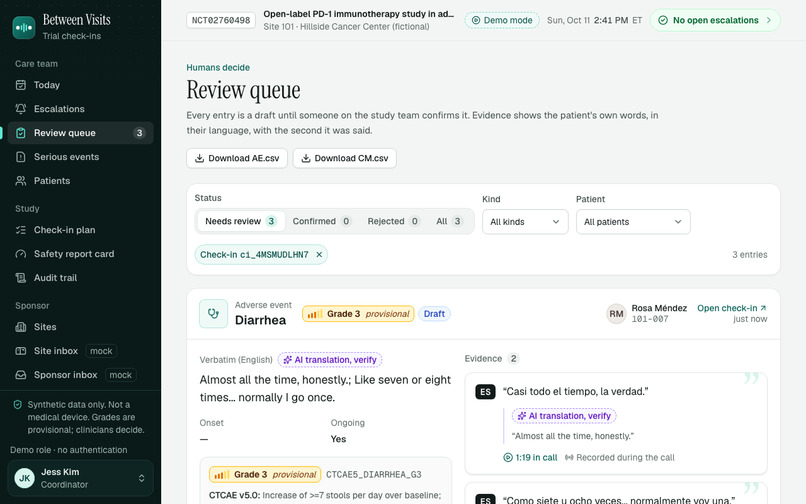Play the evidence from 1:19 in call
The width and height of the screenshot is (806, 504).
530,457
